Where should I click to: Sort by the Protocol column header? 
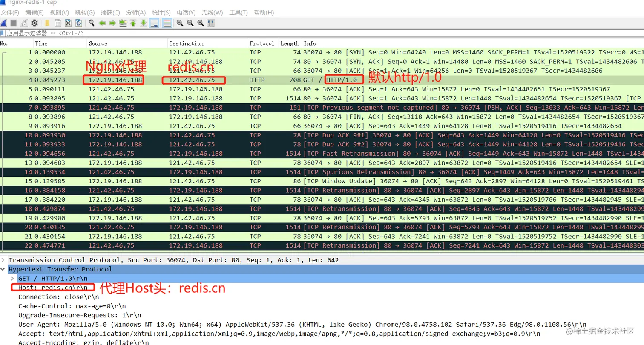pos(263,43)
